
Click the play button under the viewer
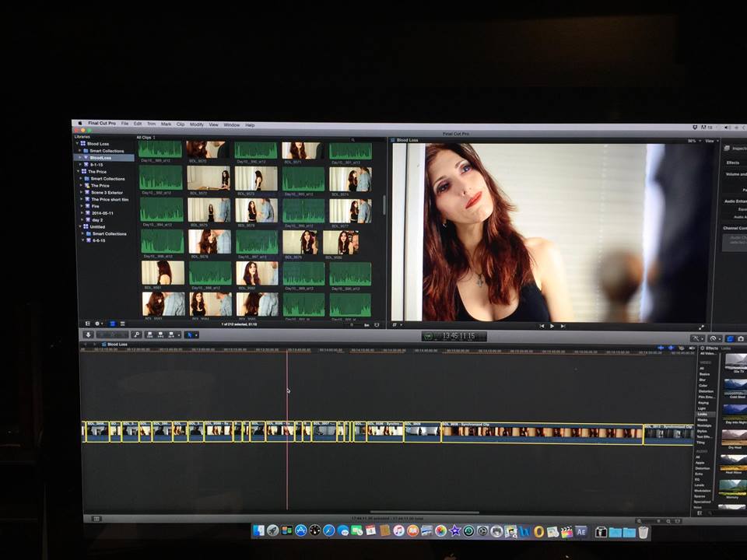point(552,326)
